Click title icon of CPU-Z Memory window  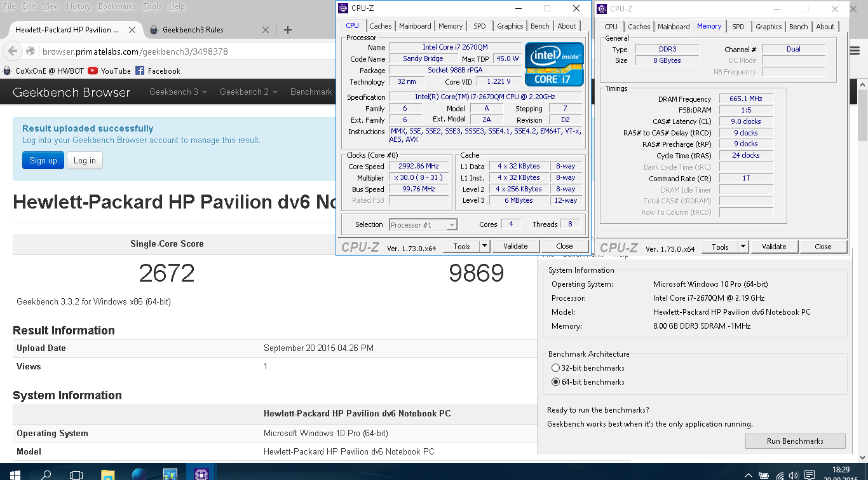click(602, 8)
